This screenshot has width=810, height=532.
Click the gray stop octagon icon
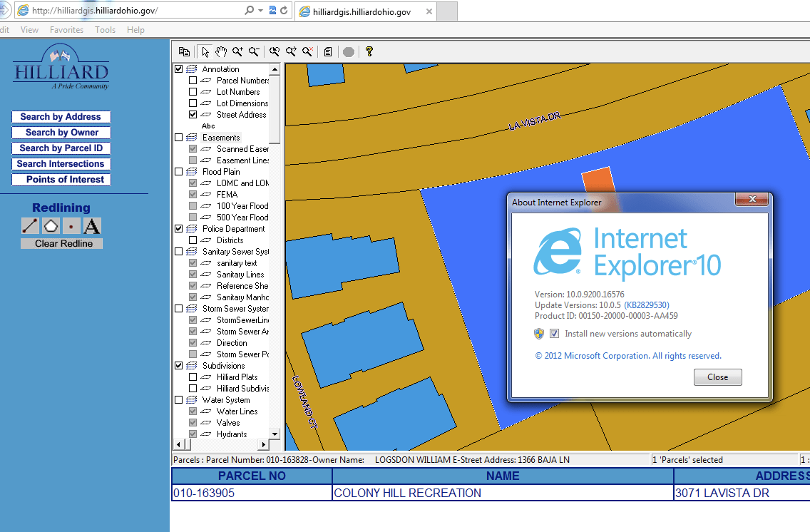[349, 51]
